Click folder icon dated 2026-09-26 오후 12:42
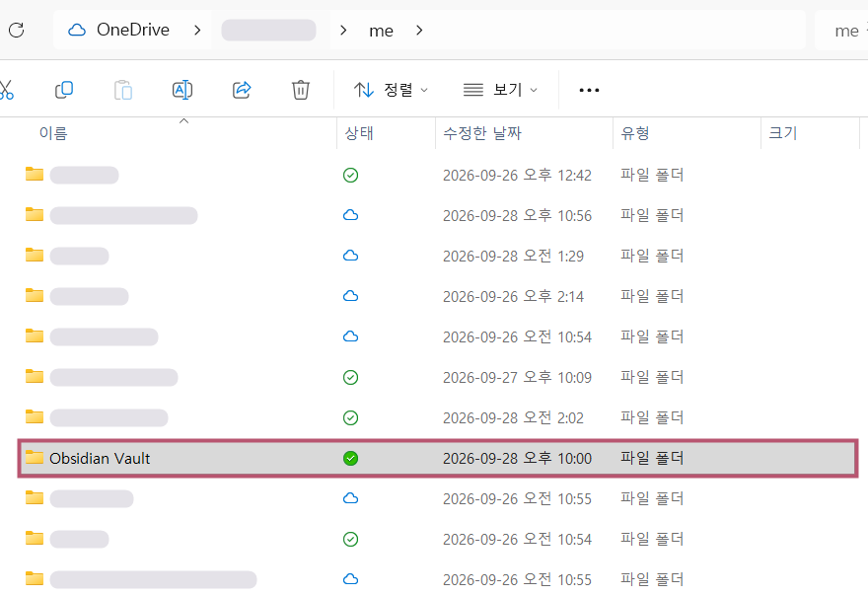This screenshot has height=596, width=868. (35, 175)
